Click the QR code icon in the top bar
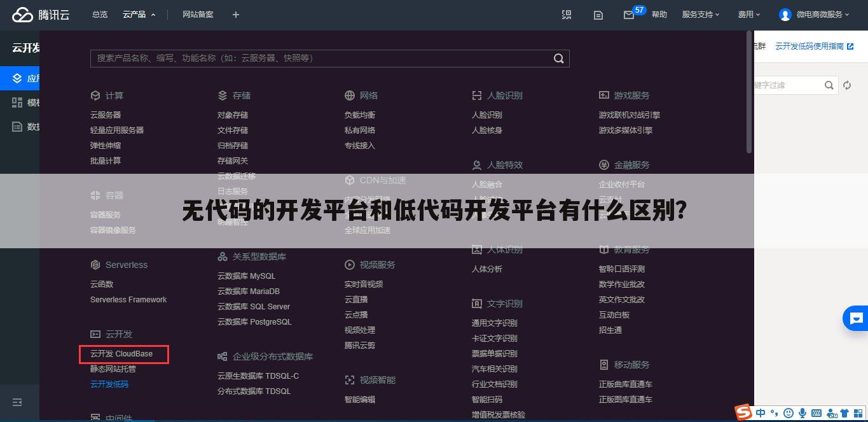The image size is (868, 422). click(x=566, y=14)
